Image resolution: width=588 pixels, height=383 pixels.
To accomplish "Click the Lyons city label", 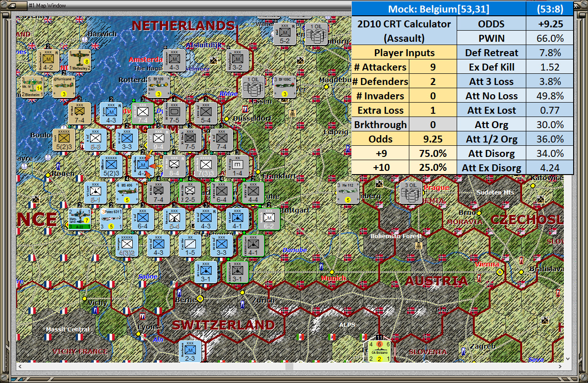I will click(148, 327).
